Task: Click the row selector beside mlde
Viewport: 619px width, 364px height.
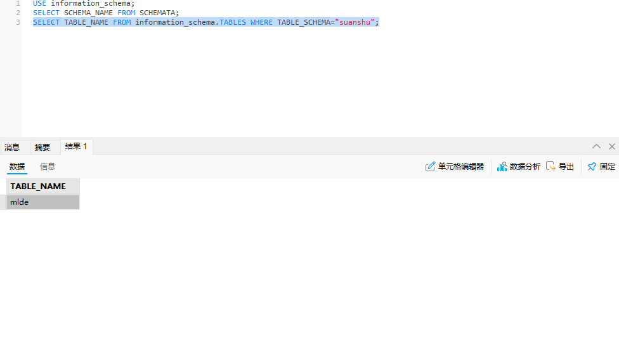Action: tap(3, 202)
